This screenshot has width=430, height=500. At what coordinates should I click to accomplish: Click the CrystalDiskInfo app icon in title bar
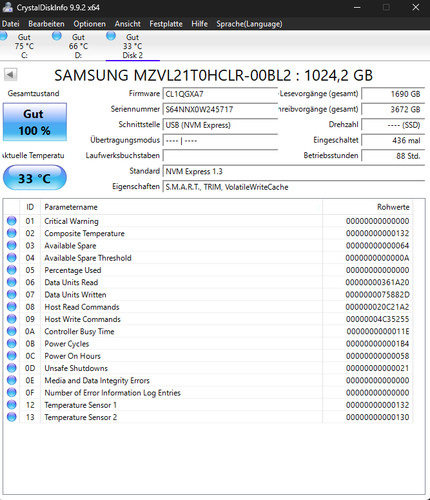click(7, 7)
